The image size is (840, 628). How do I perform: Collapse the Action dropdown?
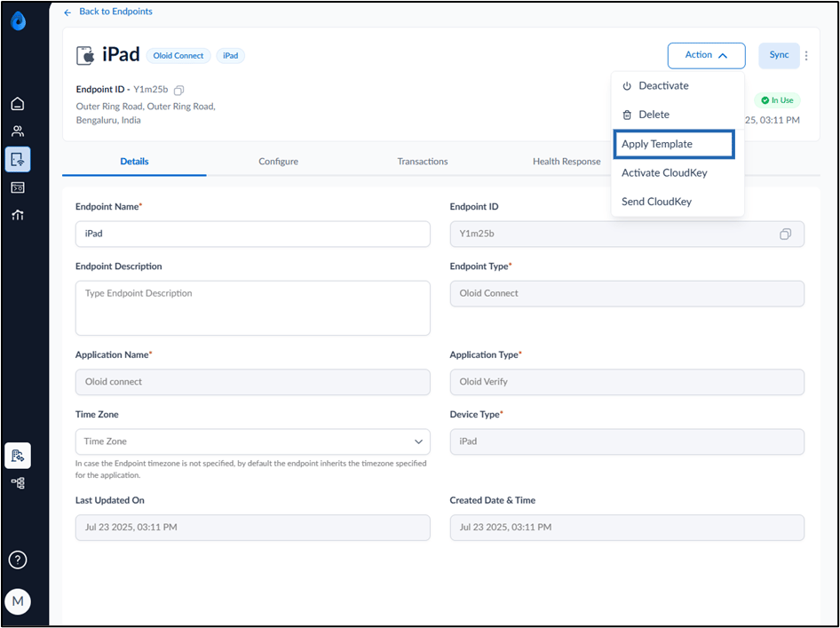pyautogui.click(x=706, y=55)
